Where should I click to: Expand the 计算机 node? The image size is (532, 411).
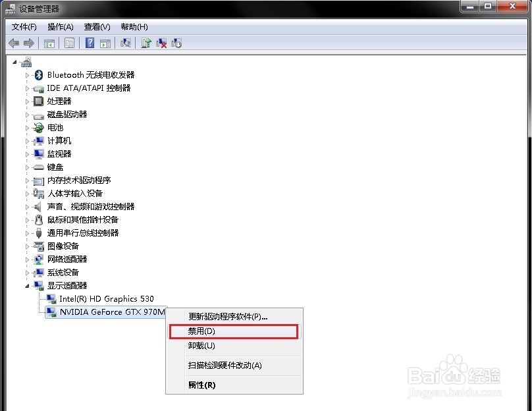coord(27,141)
